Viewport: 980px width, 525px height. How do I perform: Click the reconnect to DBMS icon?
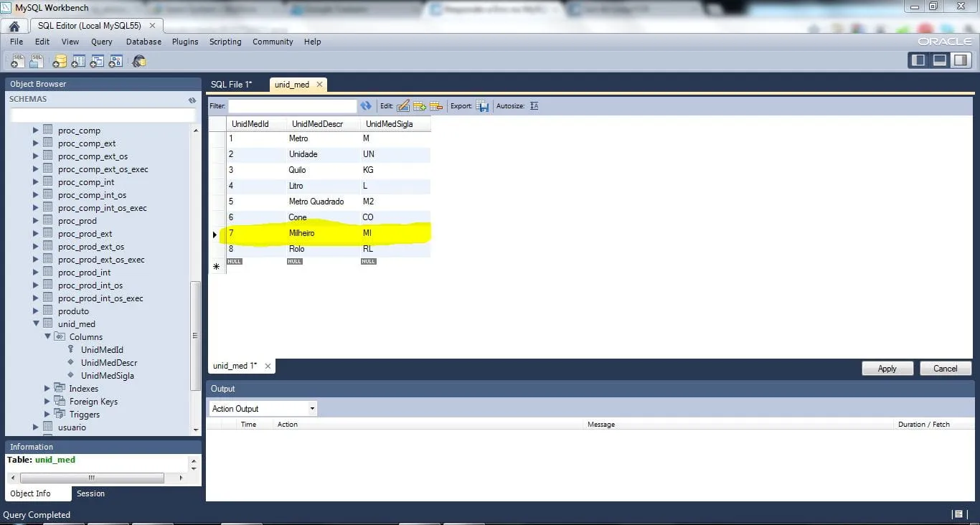[x=139, y=62]
